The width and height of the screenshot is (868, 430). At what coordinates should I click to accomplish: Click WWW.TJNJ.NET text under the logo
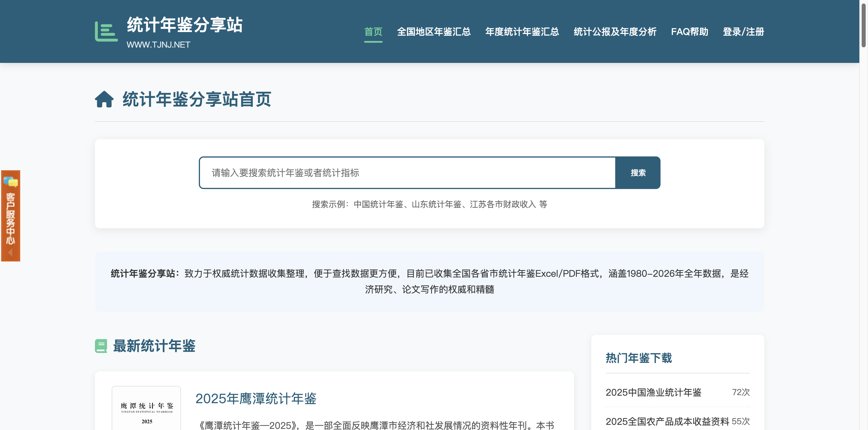pyautogui.click(x=158, y=45)
